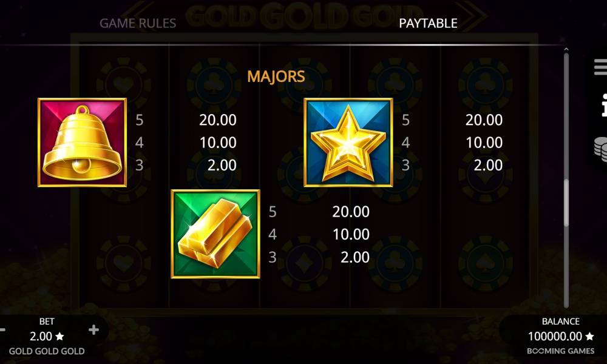Click the bell's 5-symbol payout 20.00
This screenshot has height=364, width=607.
218,120
